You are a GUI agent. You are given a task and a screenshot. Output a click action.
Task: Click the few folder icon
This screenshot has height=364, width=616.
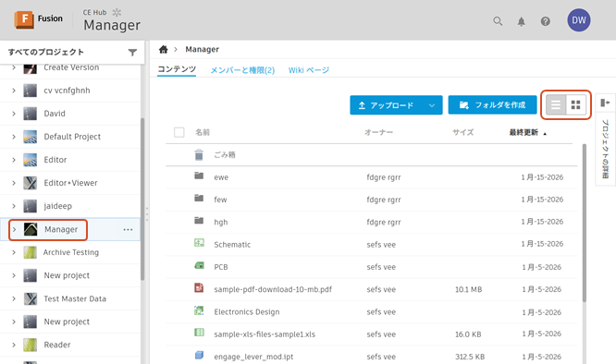199,198
